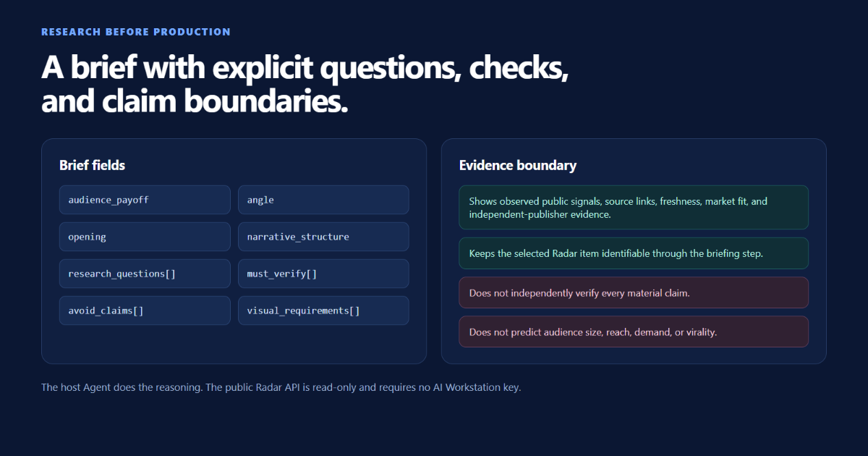Select the visual_requirements[] chip

click(323, 311)
